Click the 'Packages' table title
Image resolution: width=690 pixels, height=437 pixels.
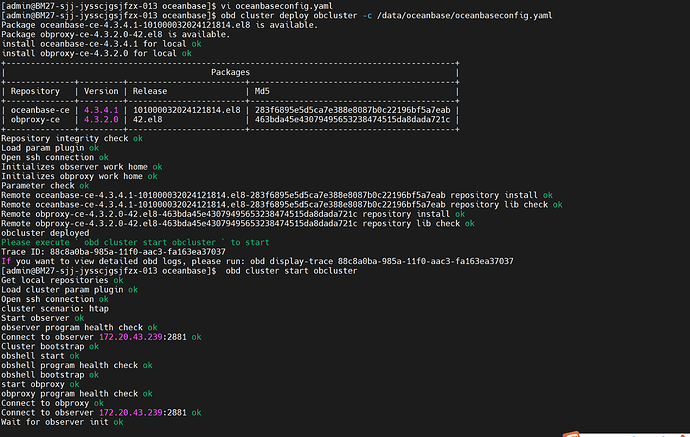[x=230, y=72]
